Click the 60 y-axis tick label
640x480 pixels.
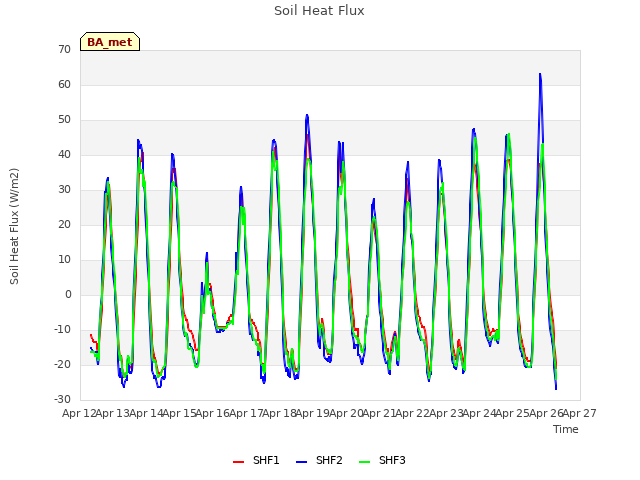coord(64,84)
